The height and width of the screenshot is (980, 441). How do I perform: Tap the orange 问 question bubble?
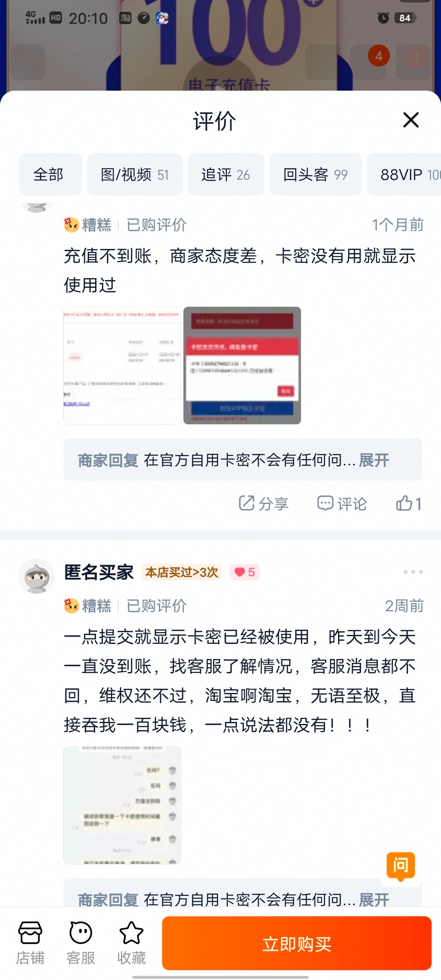tap(401, 866)
